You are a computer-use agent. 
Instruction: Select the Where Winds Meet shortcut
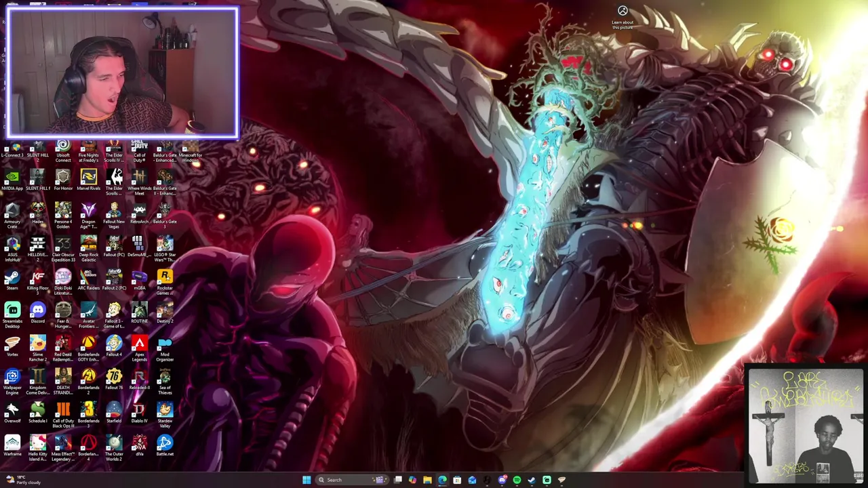139,183
